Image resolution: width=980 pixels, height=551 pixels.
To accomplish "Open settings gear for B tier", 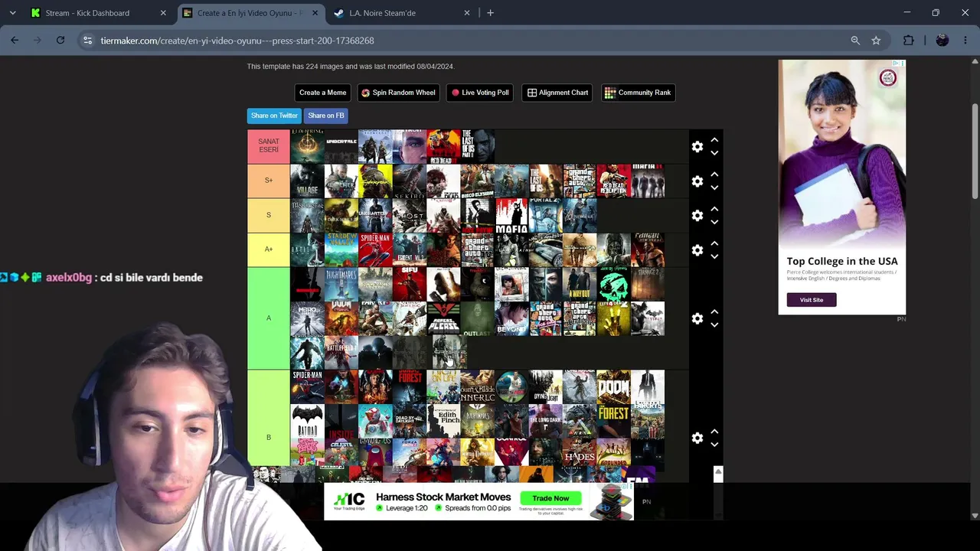I will (x=697, y=438).
